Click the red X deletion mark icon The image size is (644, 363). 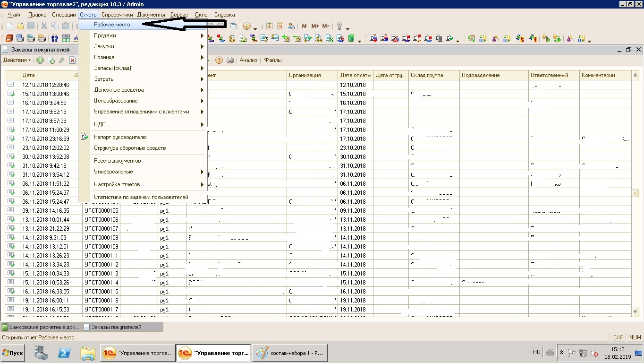tap(72, 60)
